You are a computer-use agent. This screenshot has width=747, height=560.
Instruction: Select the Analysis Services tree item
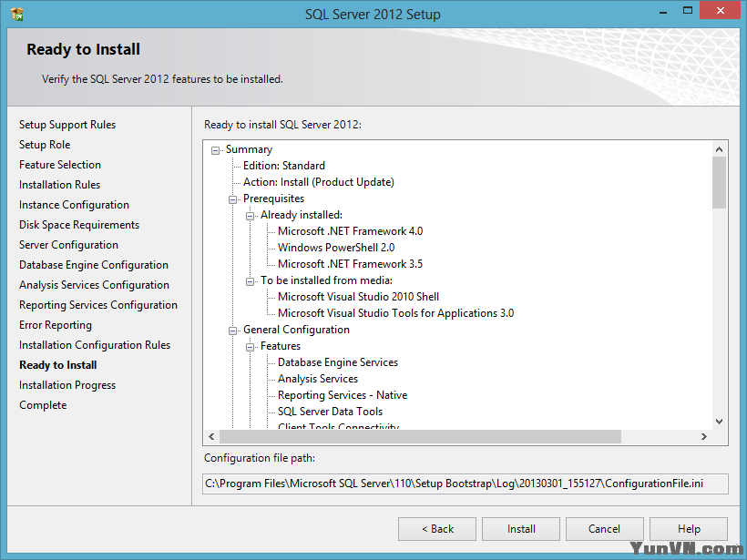(x=318, y=379)
